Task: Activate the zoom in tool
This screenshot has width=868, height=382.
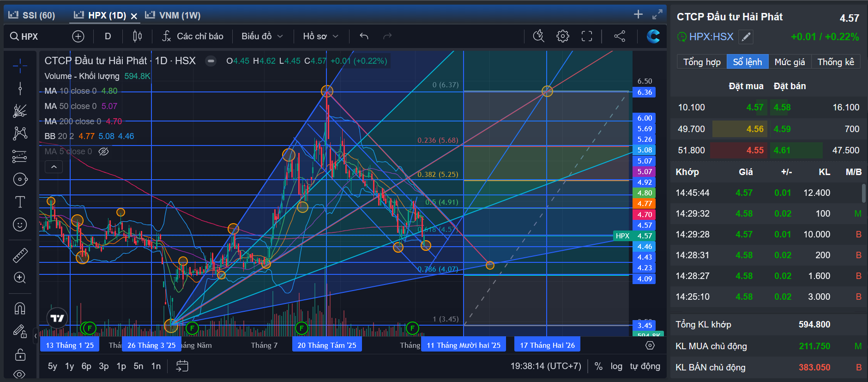Action: click(20, 278)
